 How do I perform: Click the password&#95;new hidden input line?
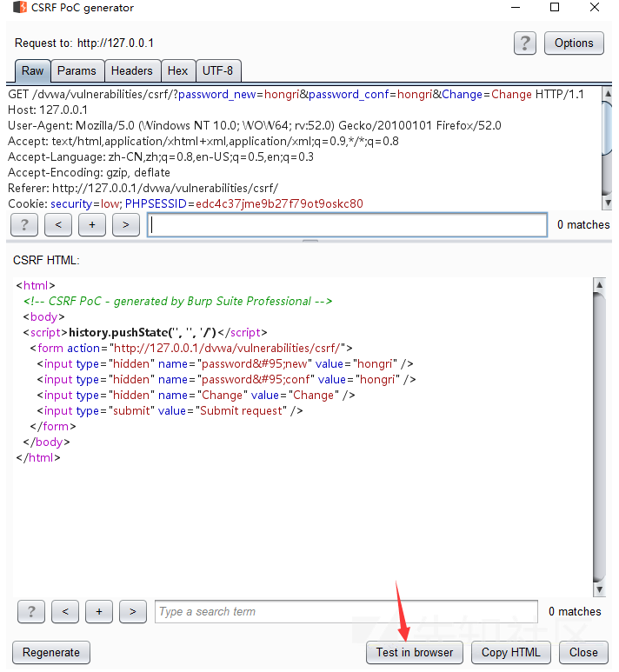pyautogui.click(x=225, y=364)
